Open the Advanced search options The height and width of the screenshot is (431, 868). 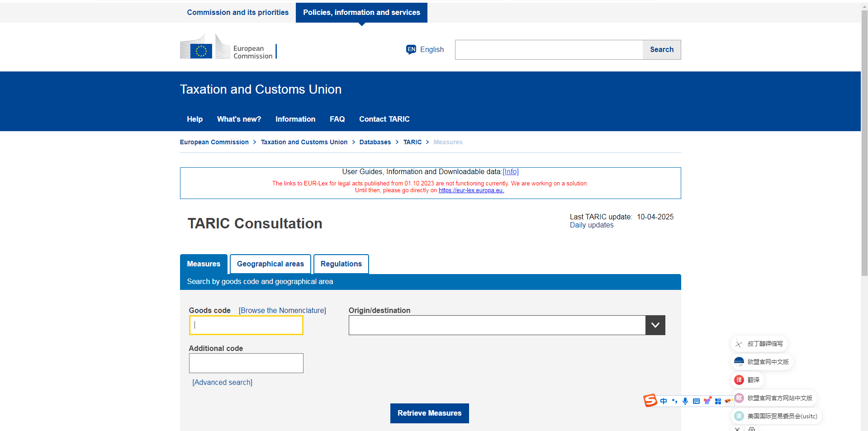[222, 382]
